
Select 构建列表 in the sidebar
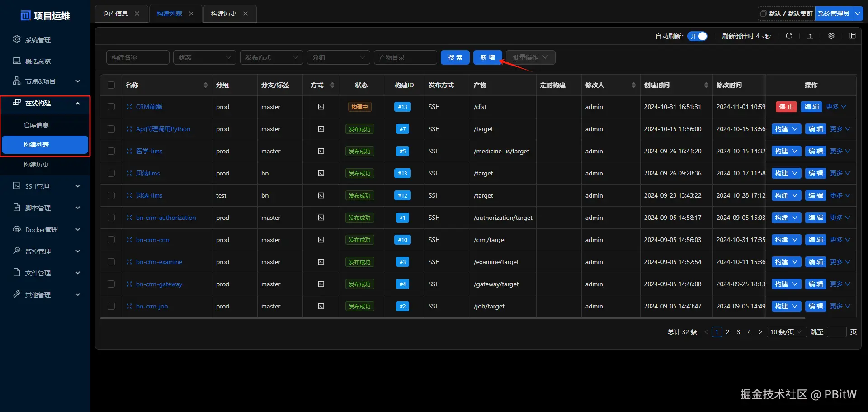click(45, 145)
